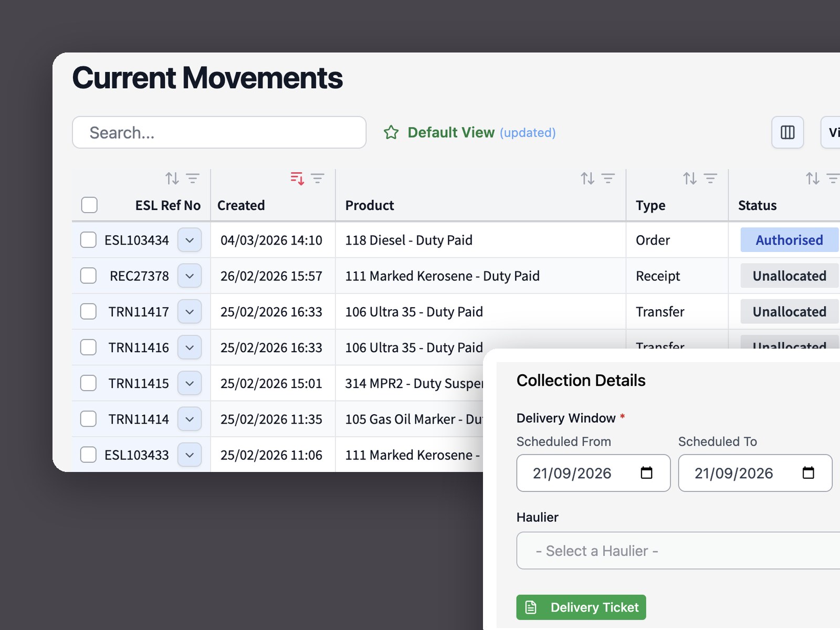Open the TRN11416 row actions dropdown
This screenshot has width=840, height=630.
click(190, 347)
